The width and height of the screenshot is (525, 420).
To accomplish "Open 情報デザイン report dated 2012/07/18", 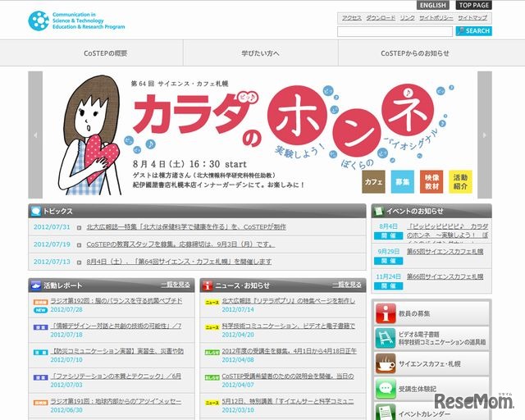I will 116,326.
